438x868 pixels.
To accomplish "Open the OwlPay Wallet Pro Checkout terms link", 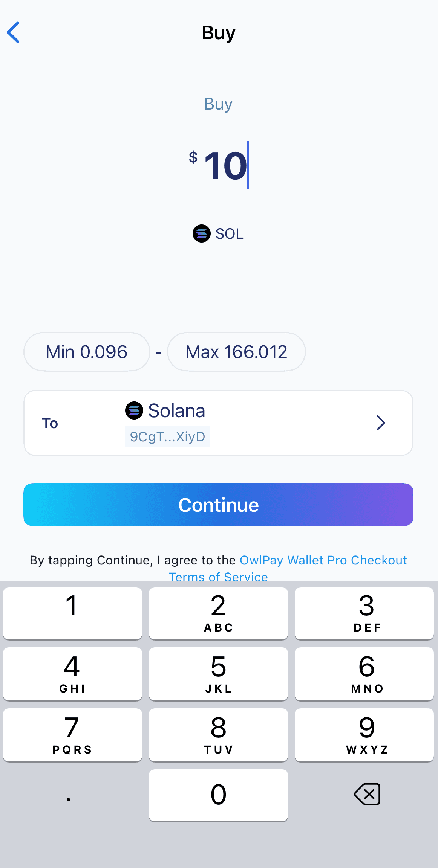I will 323,560.
